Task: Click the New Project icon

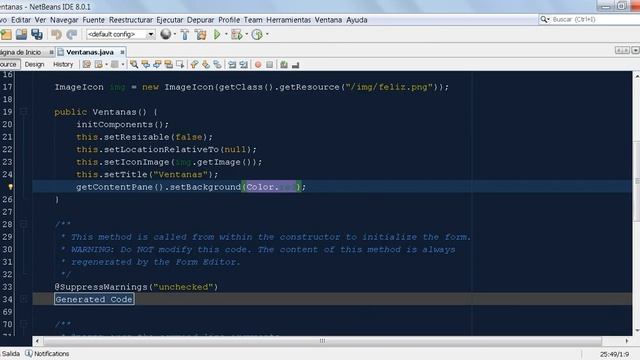Action: (6, 35)
